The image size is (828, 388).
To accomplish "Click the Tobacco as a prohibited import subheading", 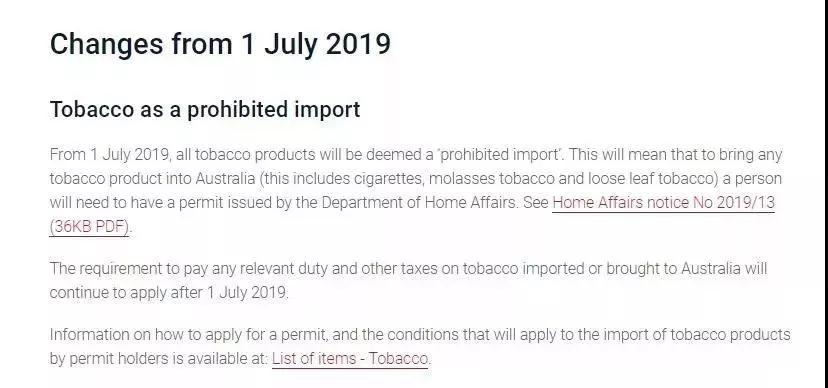I will [205, 110].
